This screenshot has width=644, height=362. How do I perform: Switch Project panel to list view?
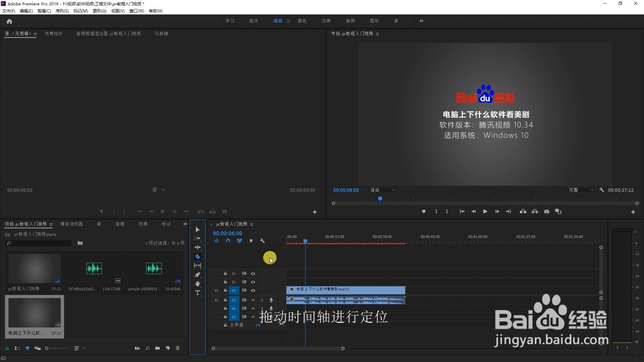[x=17, y=348]
